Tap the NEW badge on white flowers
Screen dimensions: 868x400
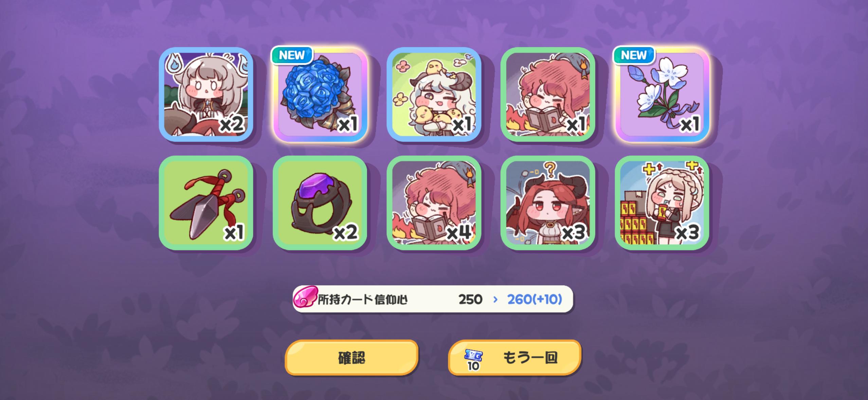click(x=634, y=55)
